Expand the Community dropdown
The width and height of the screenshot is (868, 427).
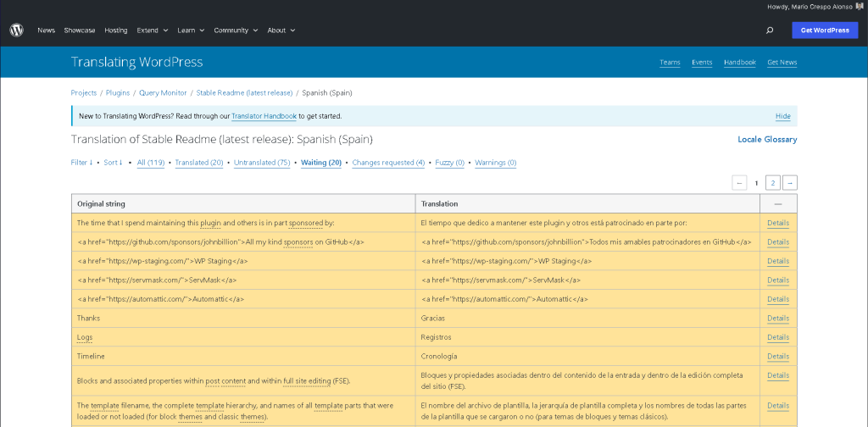coord(236,30)
